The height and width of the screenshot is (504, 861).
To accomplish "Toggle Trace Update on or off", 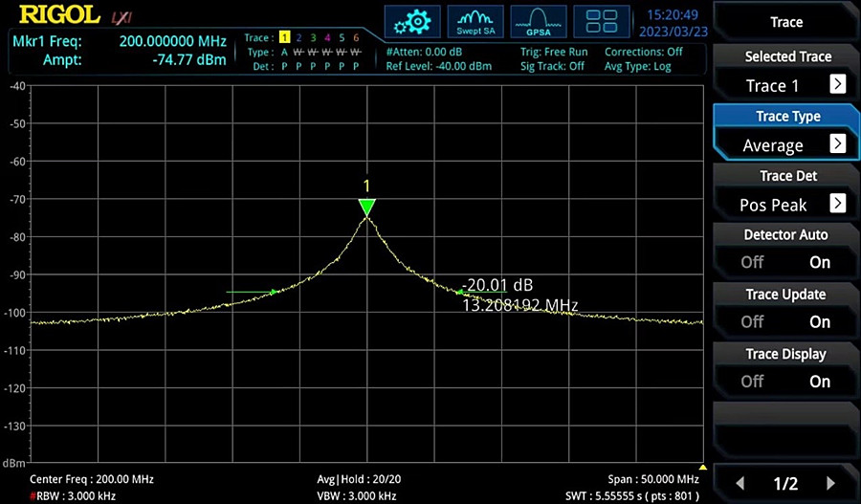I will [x=785, y=309].
